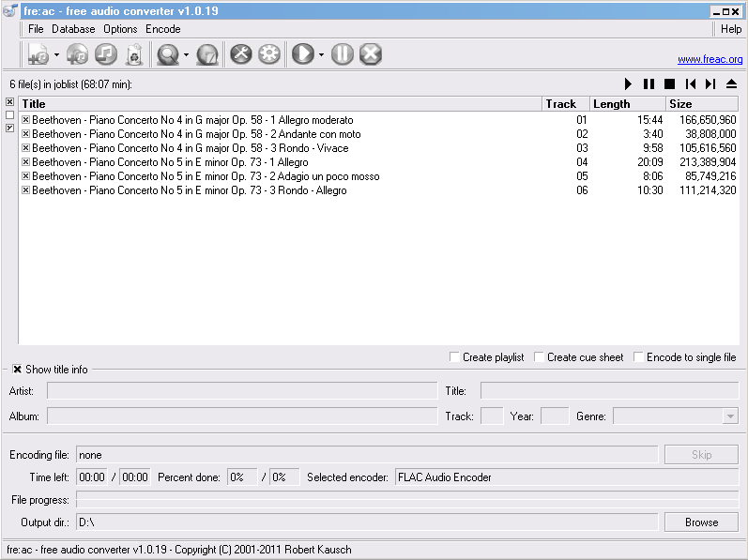748x560 pixels.
Task: Click into the Title info field
Action: (609, 391)
